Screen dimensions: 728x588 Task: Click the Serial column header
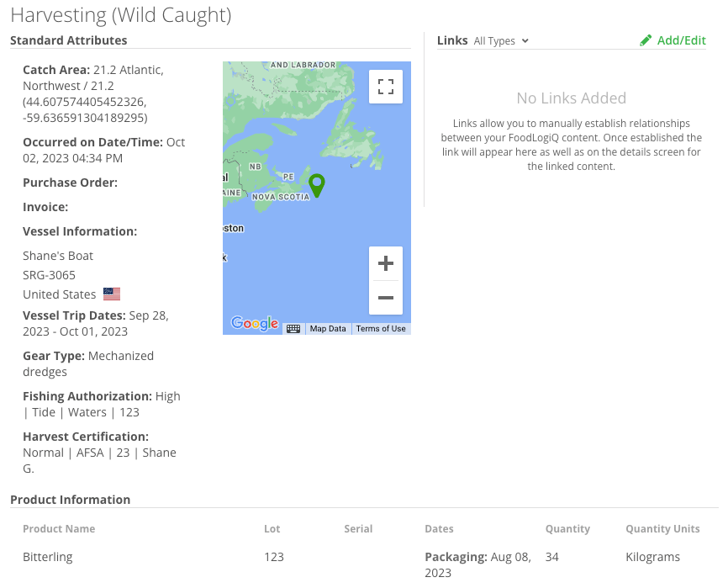[358, 528]
